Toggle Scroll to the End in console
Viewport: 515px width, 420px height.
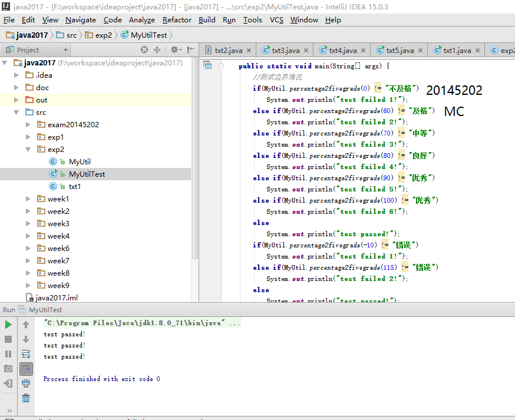26,369
